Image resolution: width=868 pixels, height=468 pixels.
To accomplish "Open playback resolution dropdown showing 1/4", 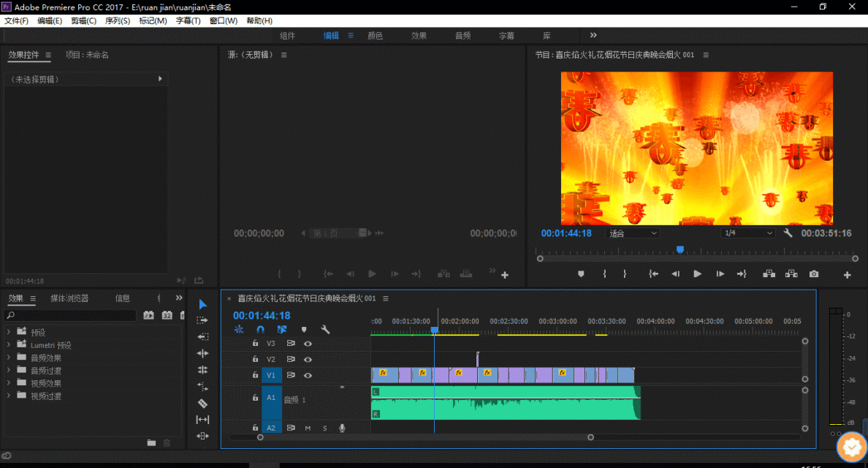I will (748, 233).
